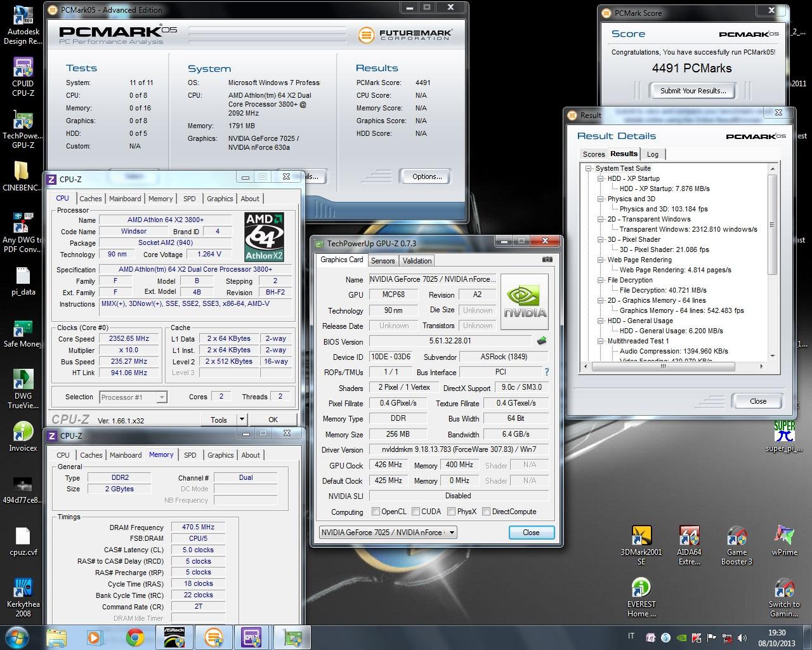
Task: Select the Multithreaded Test 1 tree item
Action: click(638, 341)
